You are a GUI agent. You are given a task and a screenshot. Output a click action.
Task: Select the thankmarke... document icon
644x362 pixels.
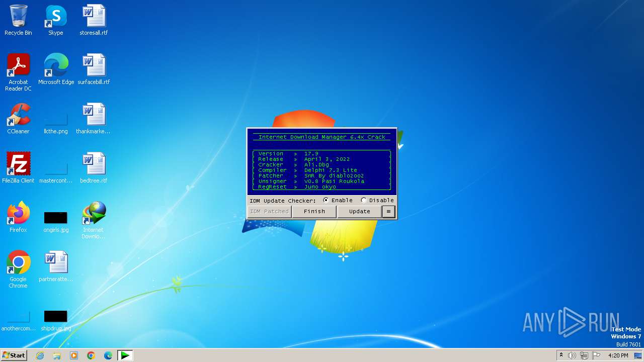(94, 119)
